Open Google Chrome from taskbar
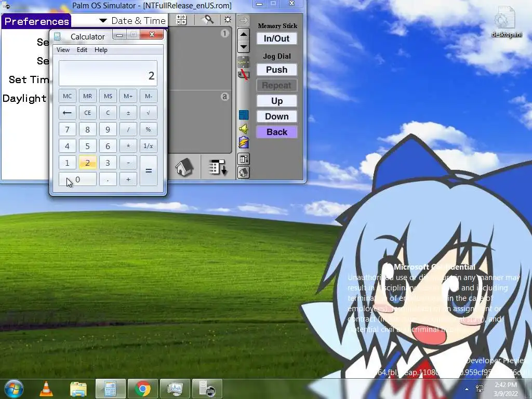The height and width of the screenshot is (399, 532). [143, 389]
